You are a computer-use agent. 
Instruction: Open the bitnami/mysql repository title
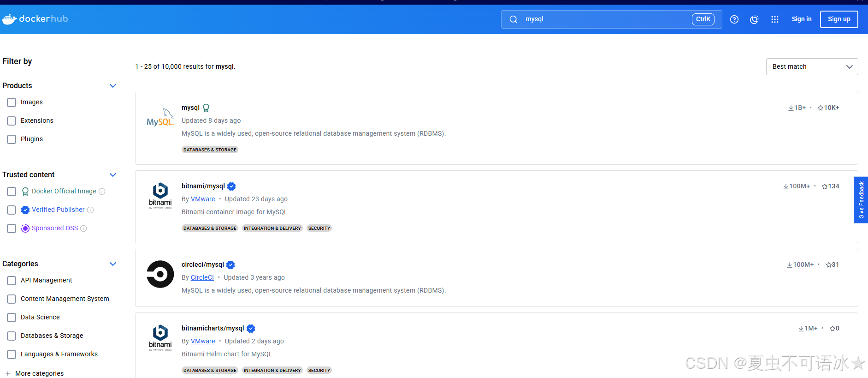pyautogui.click(x=203, y=186)
